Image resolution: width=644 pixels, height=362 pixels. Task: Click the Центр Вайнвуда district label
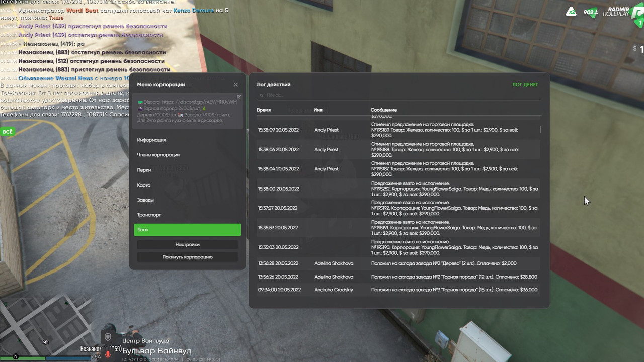click(x=146, y=341)
